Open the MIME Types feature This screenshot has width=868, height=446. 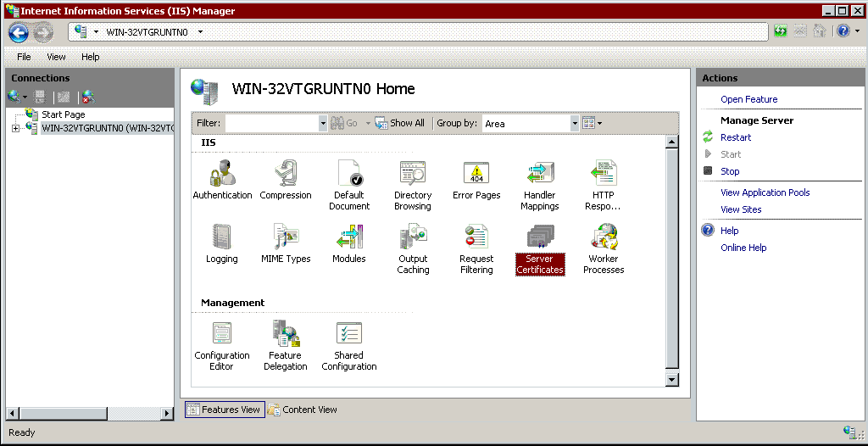[x=286, y=244]
